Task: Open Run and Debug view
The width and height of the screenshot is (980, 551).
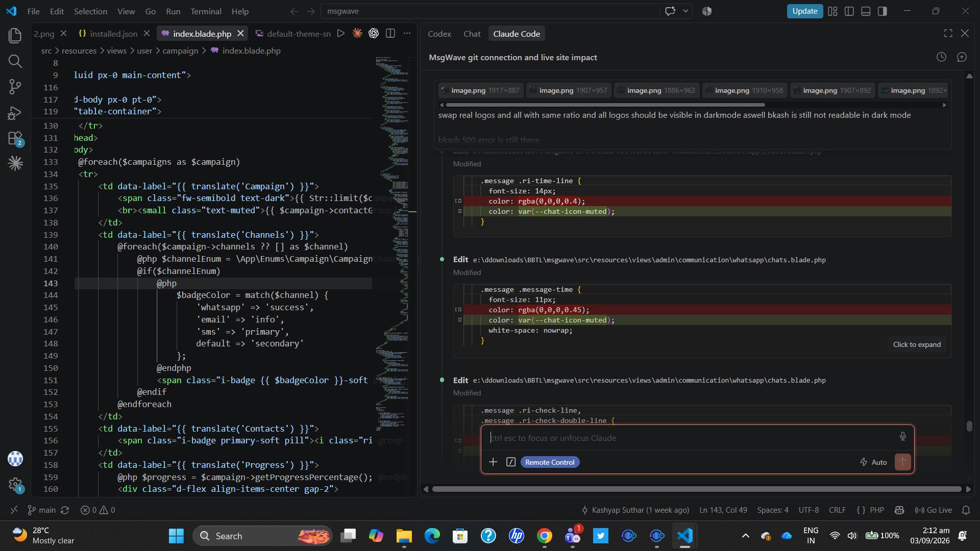Action: point(15,112)
